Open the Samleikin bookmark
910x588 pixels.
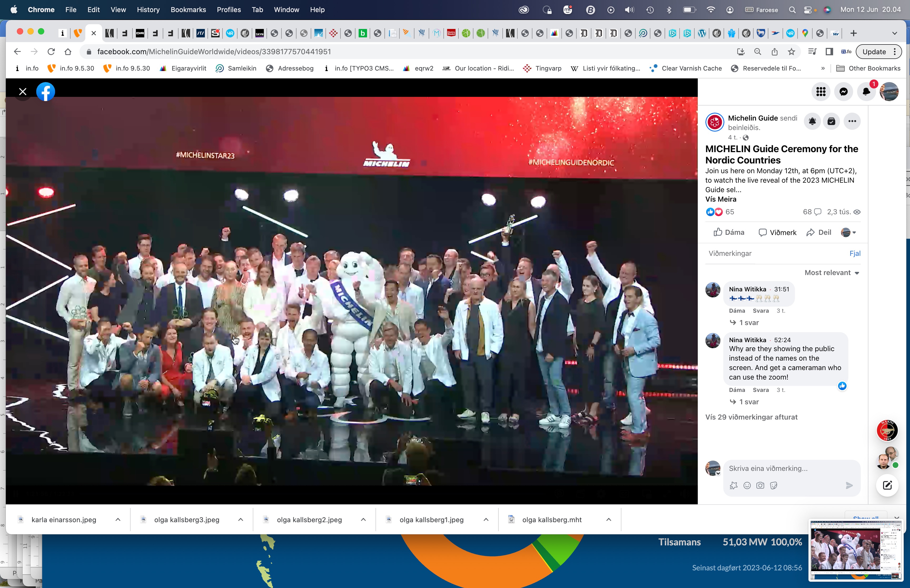pyautogui.click(x=236, y=68)
